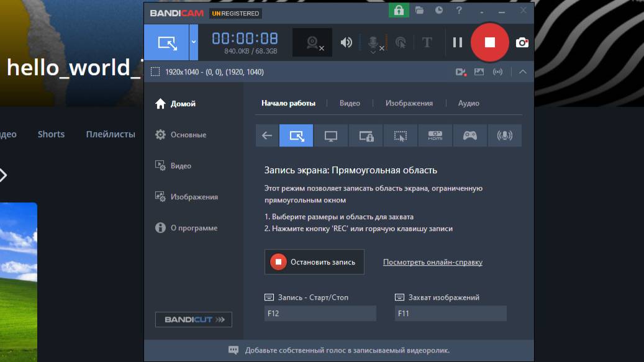Click Остановить запись button
644x362 pixels.
[314, 262]
